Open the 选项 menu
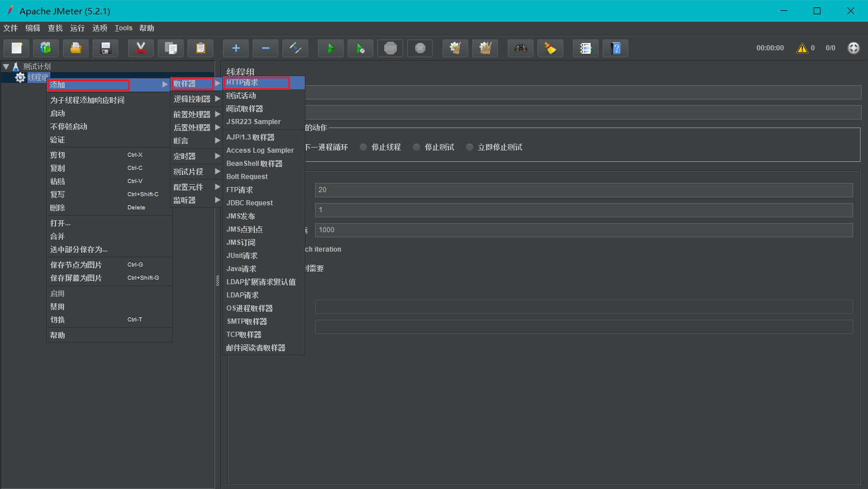Image resolution: width=868 pixels, height=489 pixels. point(99,28)
